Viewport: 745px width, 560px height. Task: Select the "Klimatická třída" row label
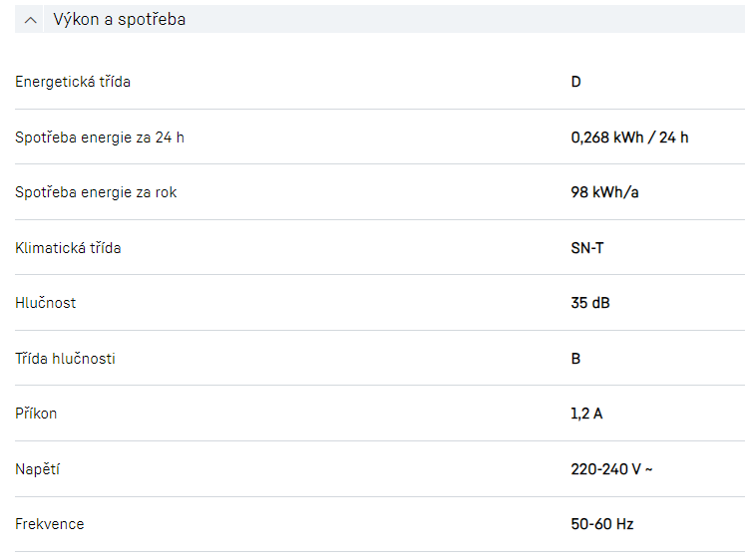[x=68, y=248]
